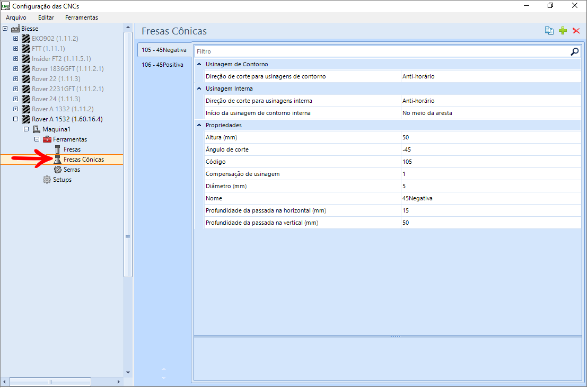Expand the Rover 22 (1.11.3) node

click(16, 79)
